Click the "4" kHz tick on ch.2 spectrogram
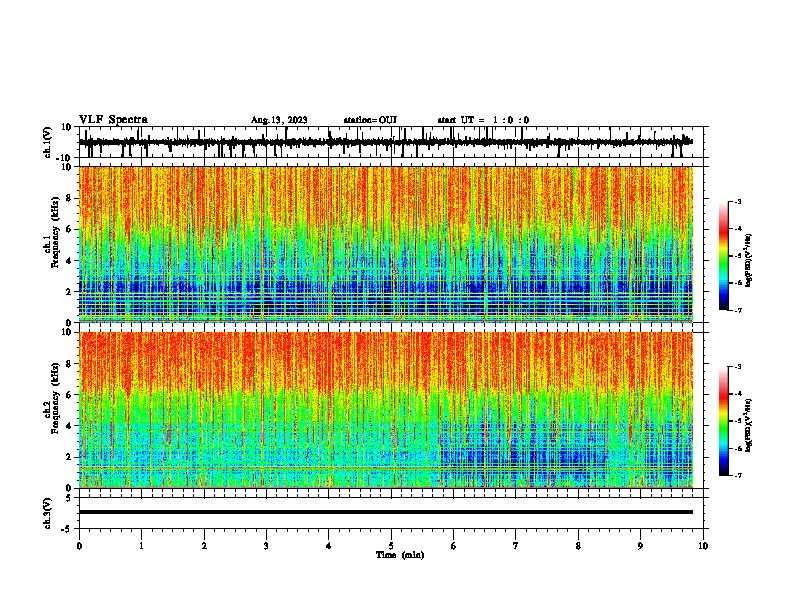The width and height of the screenshot is (792, 612). coord(69,426)
